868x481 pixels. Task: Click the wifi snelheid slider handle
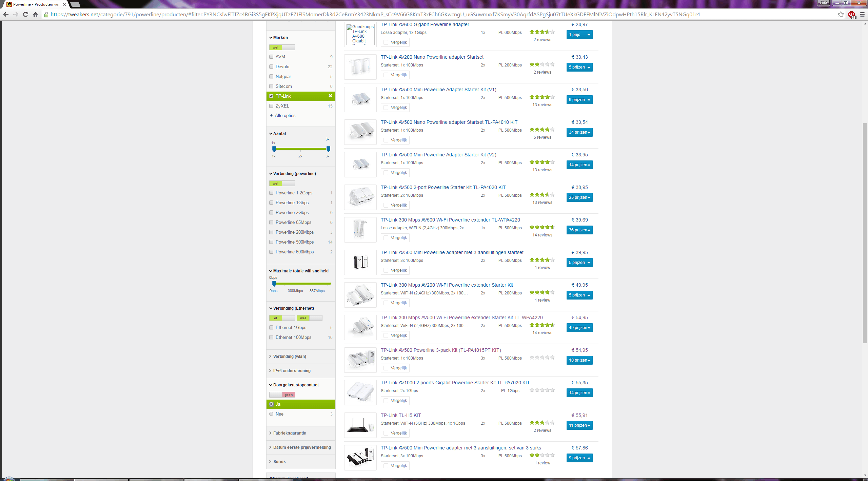274,284
